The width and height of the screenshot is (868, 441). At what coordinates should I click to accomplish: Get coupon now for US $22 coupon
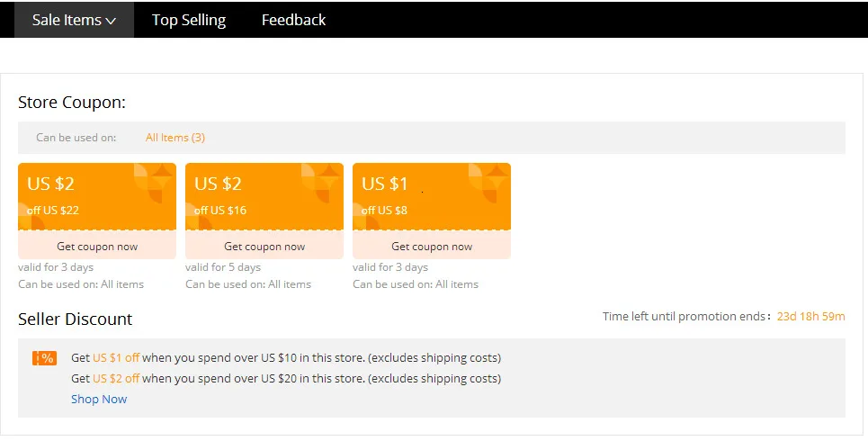[x=97, y=247]
